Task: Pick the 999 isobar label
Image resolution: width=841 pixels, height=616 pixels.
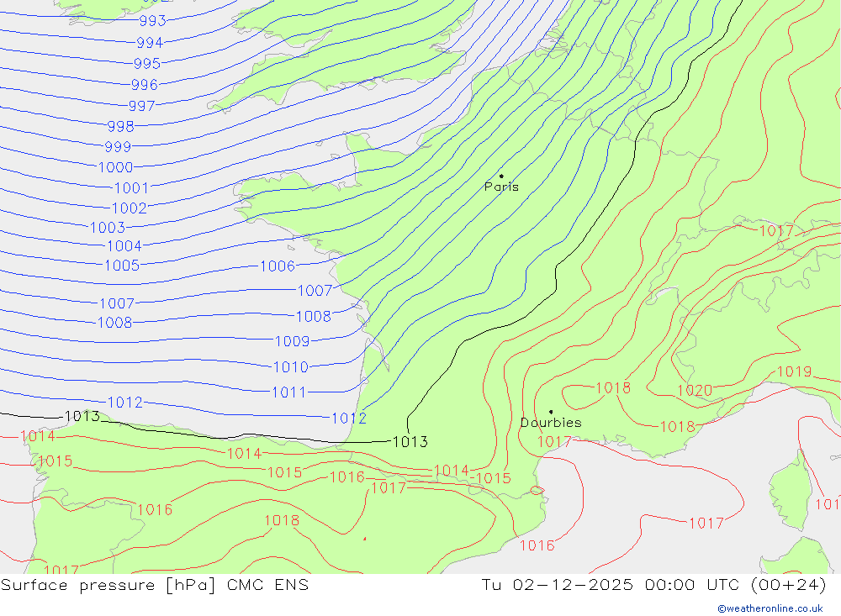Action: (x=118, y=147)
